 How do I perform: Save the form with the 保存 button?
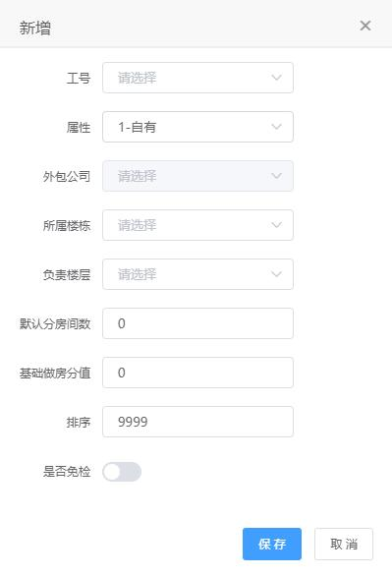272,544
